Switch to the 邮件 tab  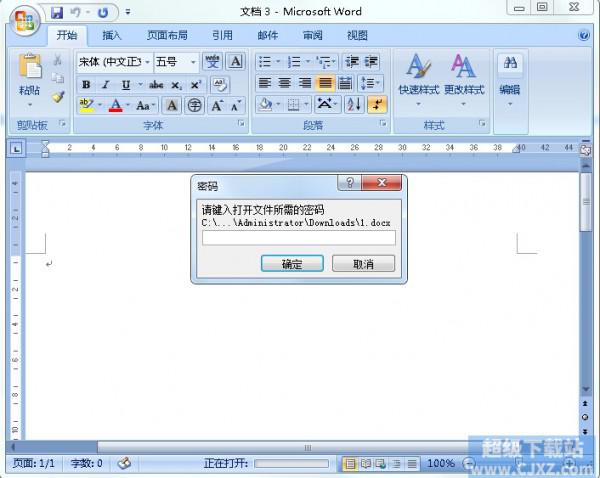pyautogui.click(x=267, y=35)
